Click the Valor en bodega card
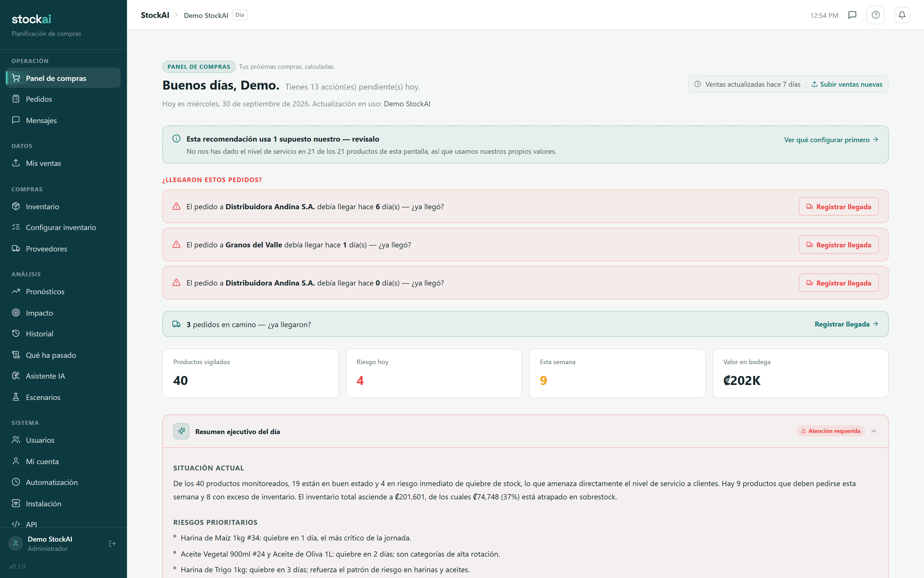This screenshot has height=578, width=924. coord(800,373)
